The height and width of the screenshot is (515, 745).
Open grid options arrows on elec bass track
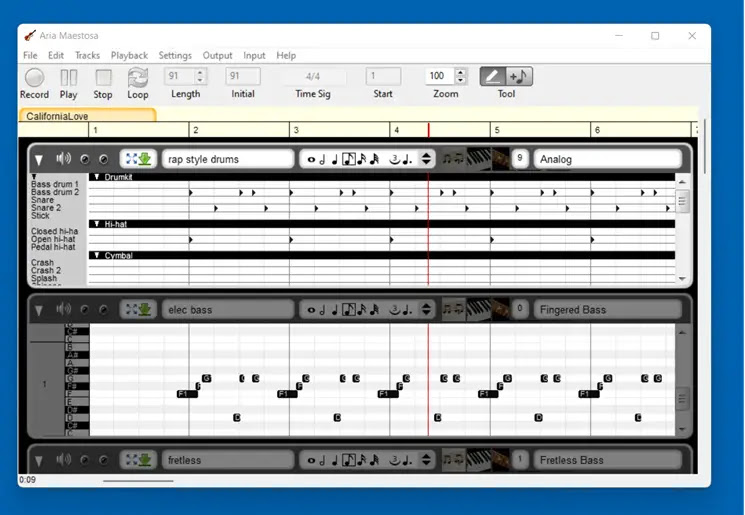pos(426,309)
